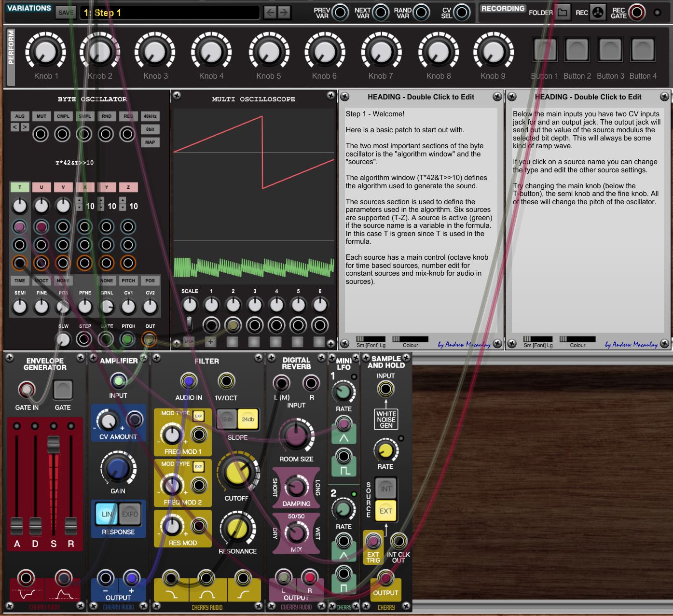Click Byte Oscillator STEP jack
The height and width of the screenshot is (616, 673).
[84, 339]
